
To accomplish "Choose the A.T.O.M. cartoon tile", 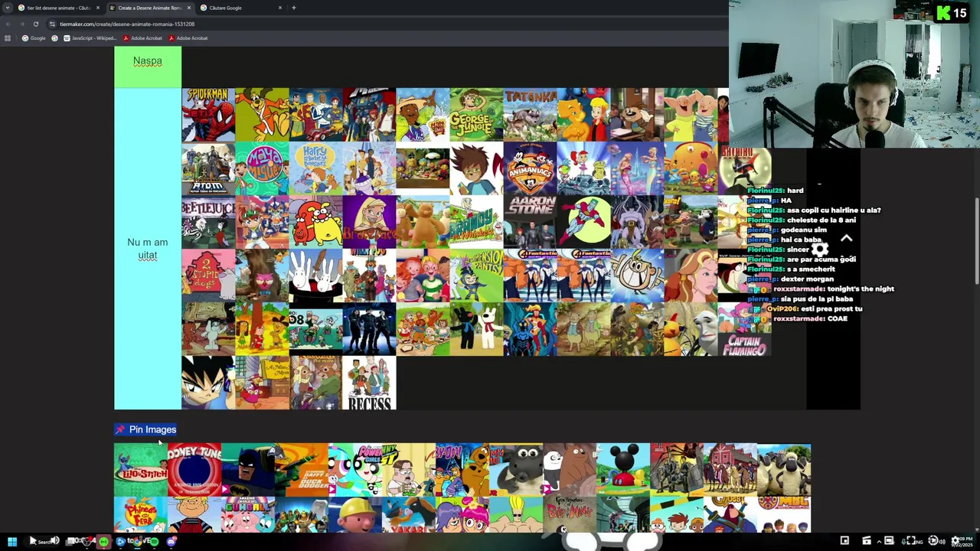I will [x=208, y=168].
